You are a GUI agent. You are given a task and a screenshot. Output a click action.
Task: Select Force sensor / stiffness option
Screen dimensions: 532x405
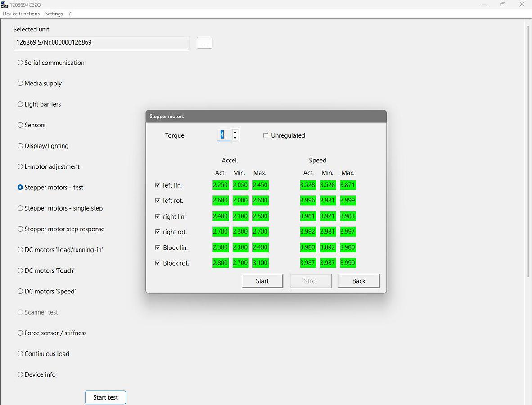pos(20,333)
